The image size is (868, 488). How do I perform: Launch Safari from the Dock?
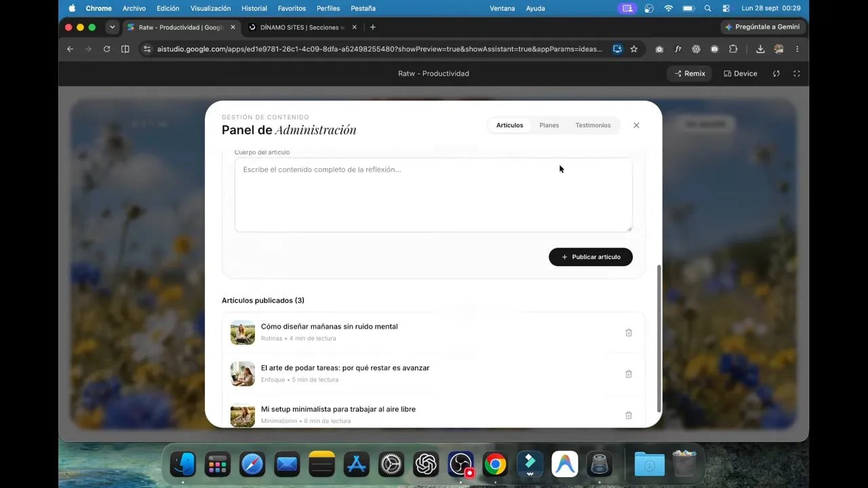252,464
